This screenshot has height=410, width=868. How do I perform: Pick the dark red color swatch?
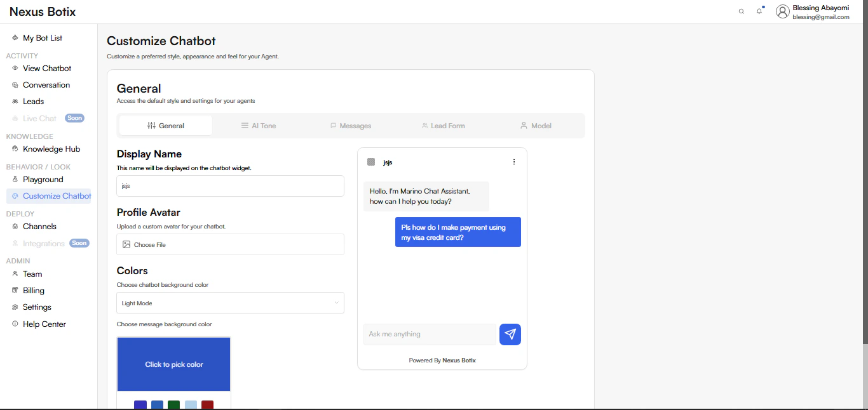coord(208,405)
